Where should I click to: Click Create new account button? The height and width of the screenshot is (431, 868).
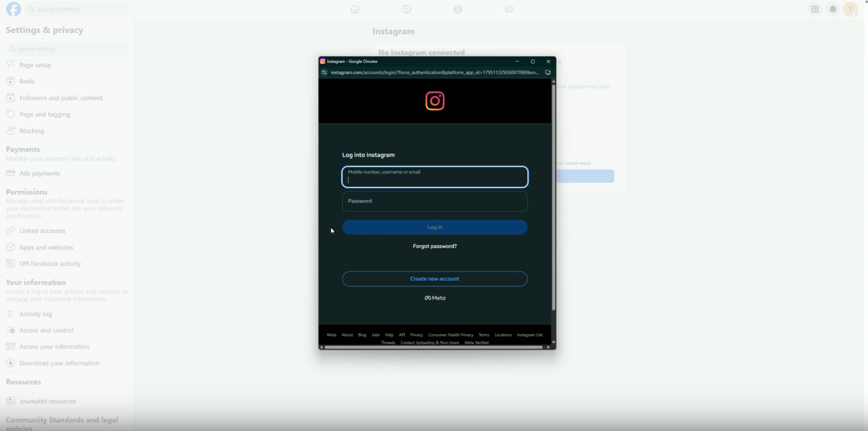tap(435, 279)
